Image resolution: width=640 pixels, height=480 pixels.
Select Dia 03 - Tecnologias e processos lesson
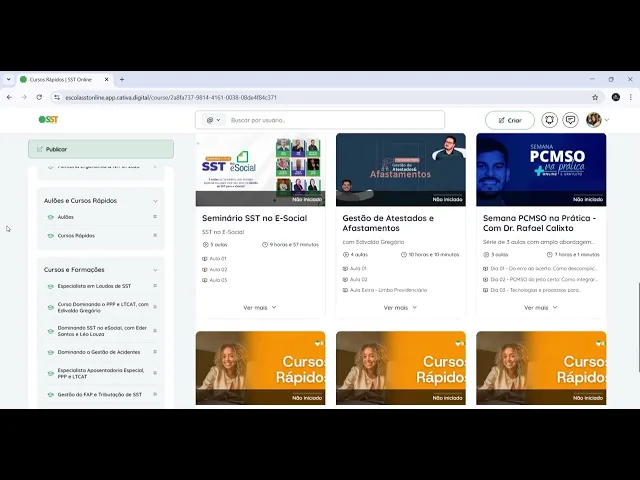[532, 290]
